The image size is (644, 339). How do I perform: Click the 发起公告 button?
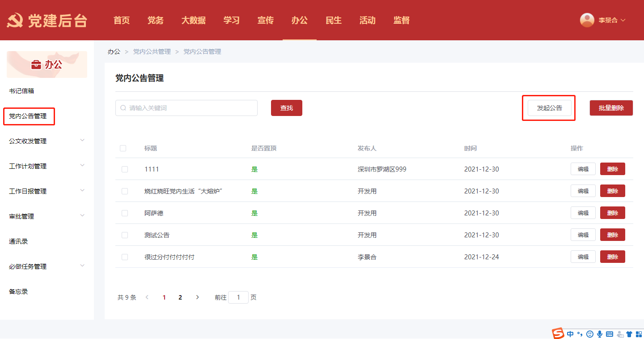coord(549,108)
